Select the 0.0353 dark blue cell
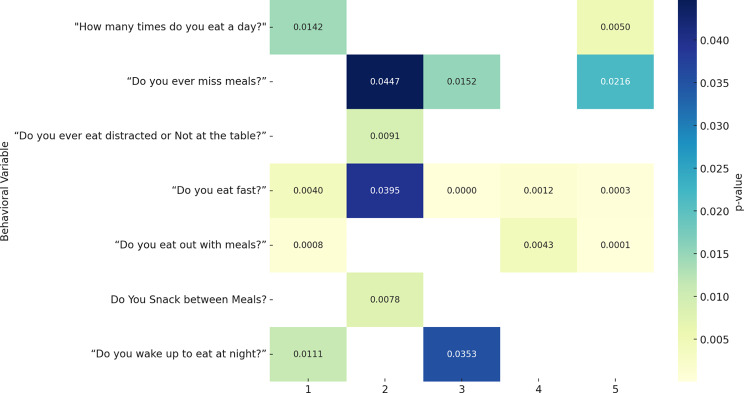This screenshot has width=744, height=393. (x=462, y=354)
